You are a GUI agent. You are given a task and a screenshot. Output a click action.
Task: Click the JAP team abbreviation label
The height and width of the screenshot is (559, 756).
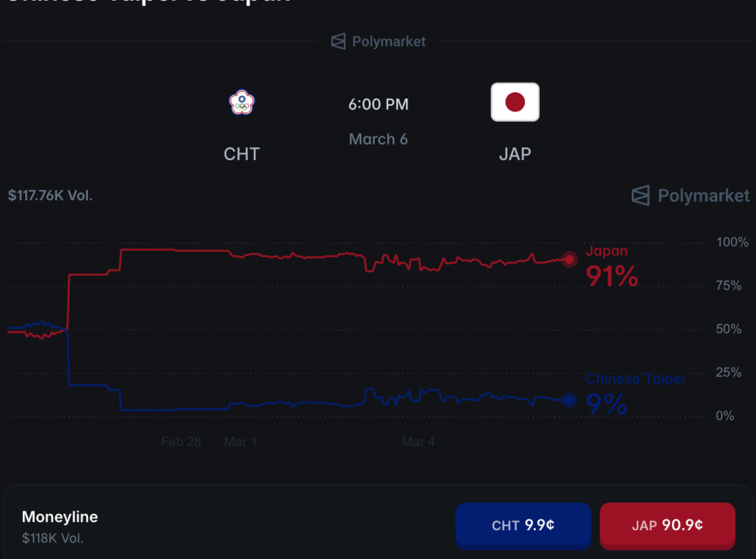coord(515,154)
